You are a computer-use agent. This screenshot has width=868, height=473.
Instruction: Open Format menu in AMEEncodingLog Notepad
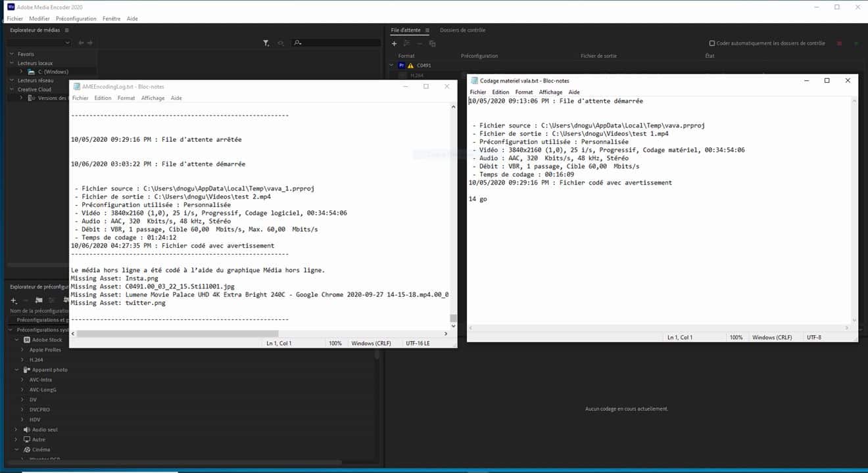click(126, 98)
